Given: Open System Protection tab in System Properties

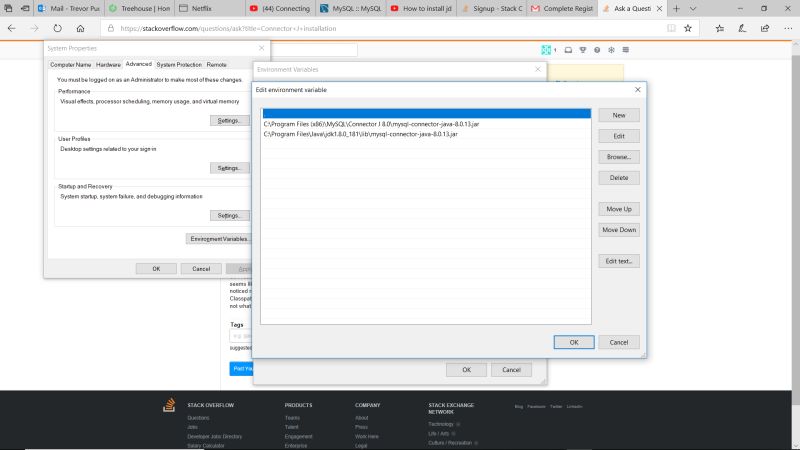Looking at the screenshot, I should point(179,65).
